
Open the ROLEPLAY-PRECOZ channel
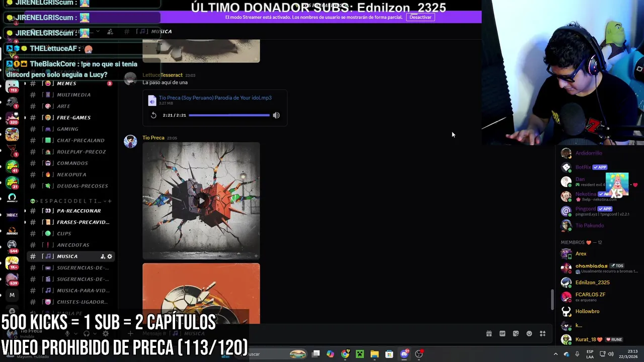tap(70, 152)
